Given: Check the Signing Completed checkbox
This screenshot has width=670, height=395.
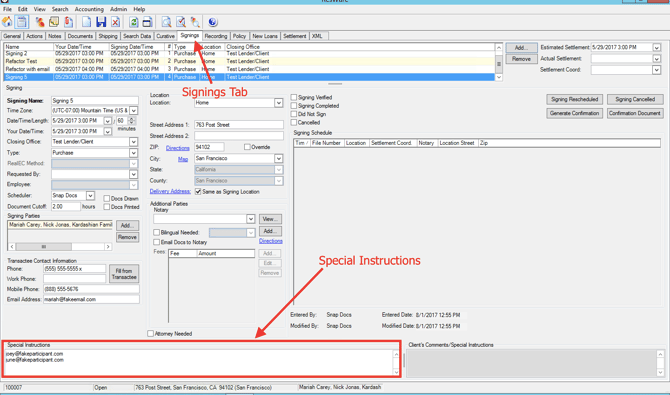Looking at the screenshot, I should point(294,106).
